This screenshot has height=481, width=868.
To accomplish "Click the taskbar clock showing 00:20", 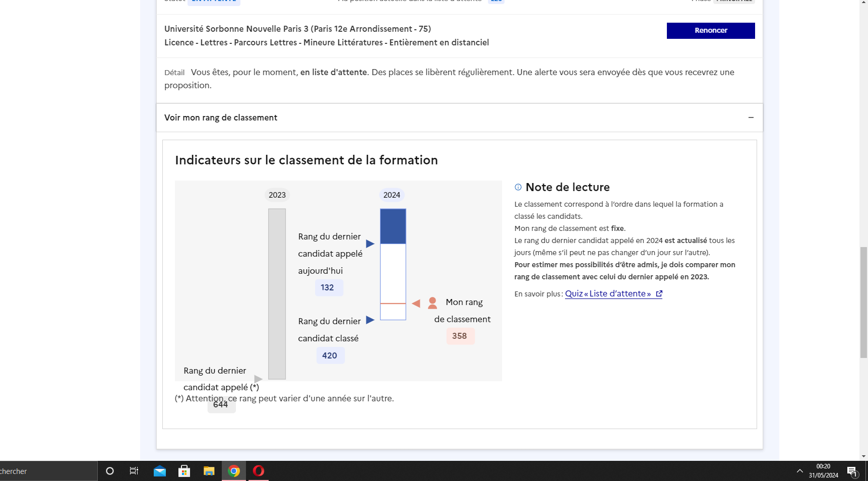I will [824, 471].
